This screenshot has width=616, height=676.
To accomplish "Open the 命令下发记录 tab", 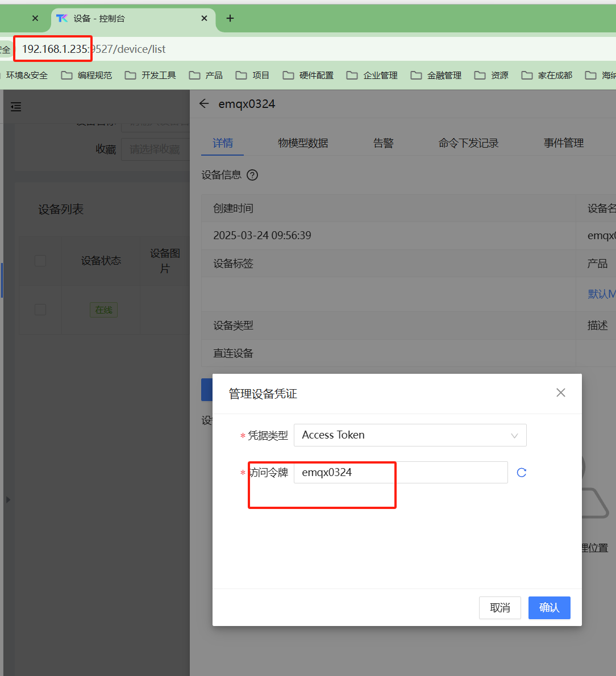I will (x=468, y=143).
